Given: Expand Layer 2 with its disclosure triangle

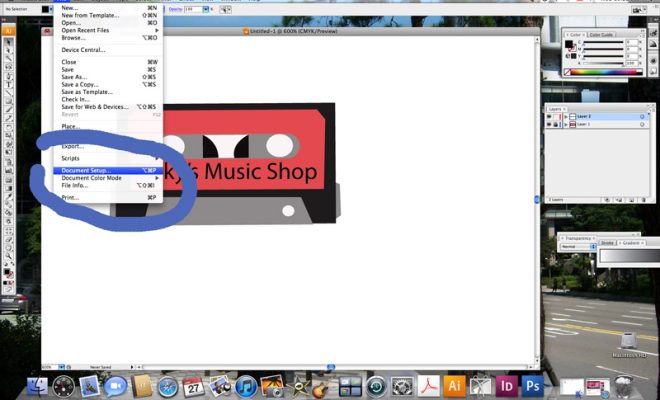Looking at the screenshot, I should pos(566,117).
